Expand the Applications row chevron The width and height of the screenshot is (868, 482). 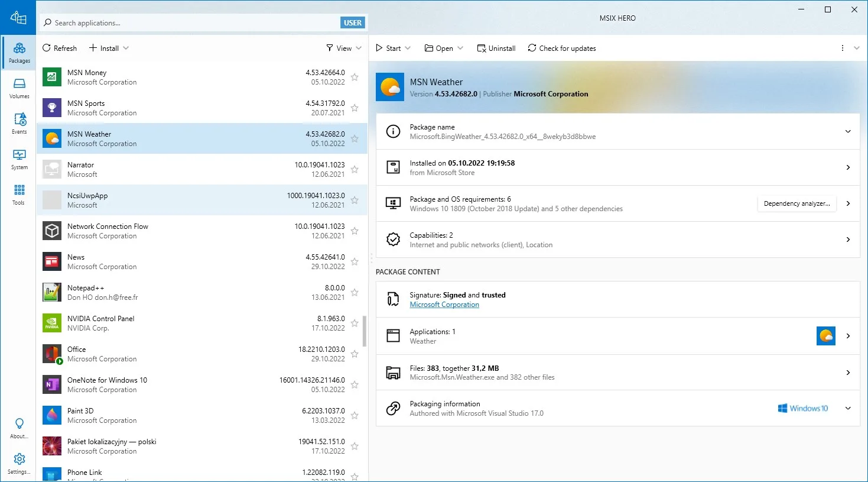[848, 336]
